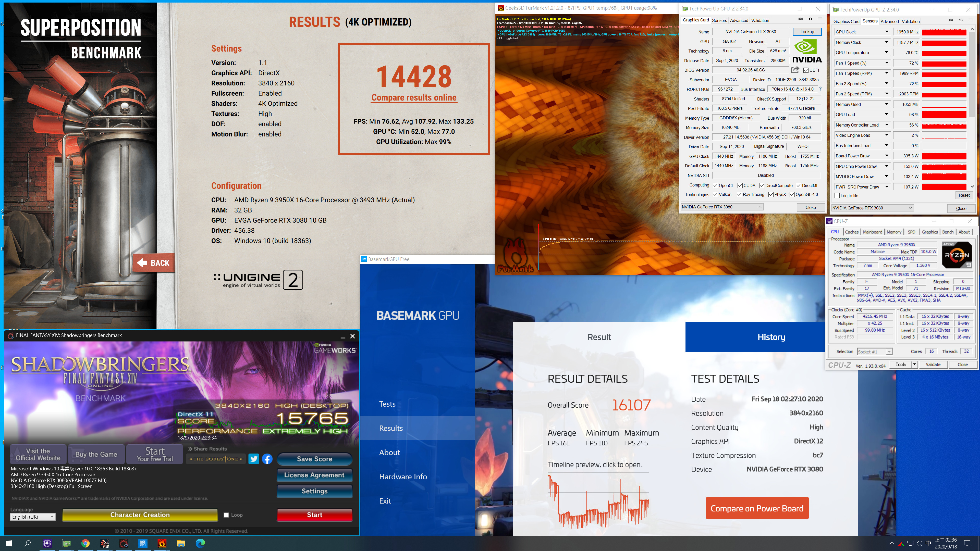Click the screenshot camera icon in left GPU-Z window
The image size is (980, 551).
coord(800,19)
